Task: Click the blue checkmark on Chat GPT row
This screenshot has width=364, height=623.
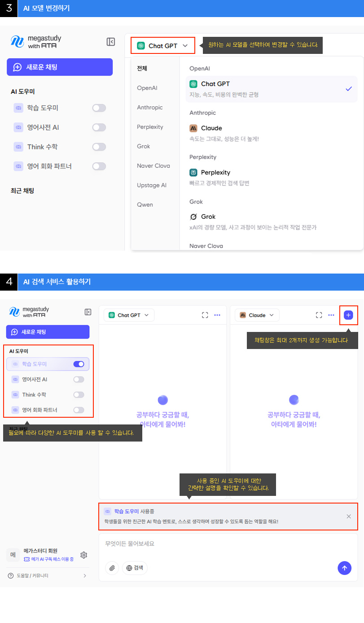Action: click(349, 89)
